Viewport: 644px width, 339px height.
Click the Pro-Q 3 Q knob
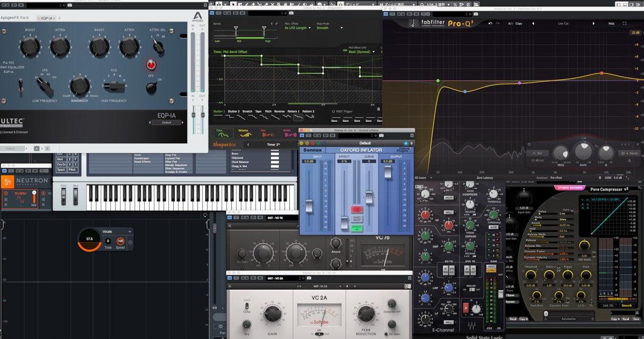point(605,154)
